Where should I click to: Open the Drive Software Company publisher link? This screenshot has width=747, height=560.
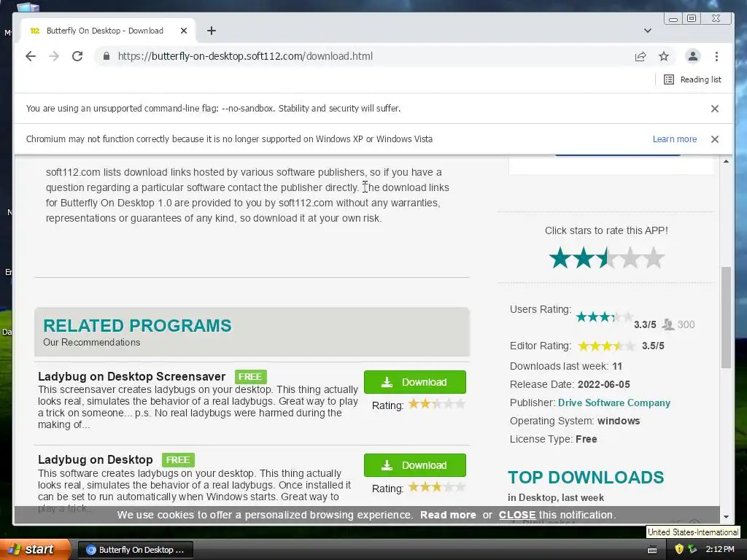(x=614, y=402)
